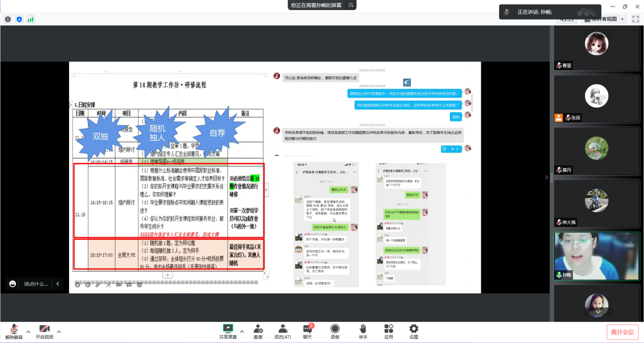Screen dimensions: 644x343
Task: Open the 共享屏幕 share screen button
Action: [x=228, y=329]
